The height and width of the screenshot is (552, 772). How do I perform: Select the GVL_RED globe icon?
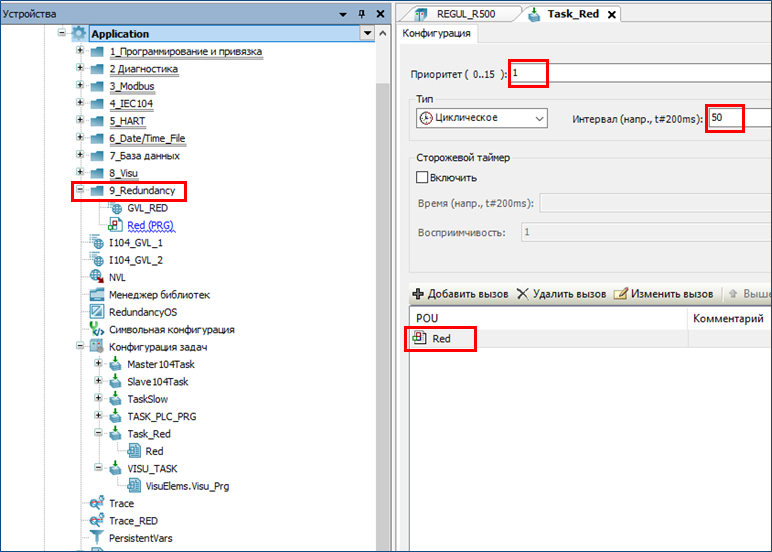(x=115, y=208)
